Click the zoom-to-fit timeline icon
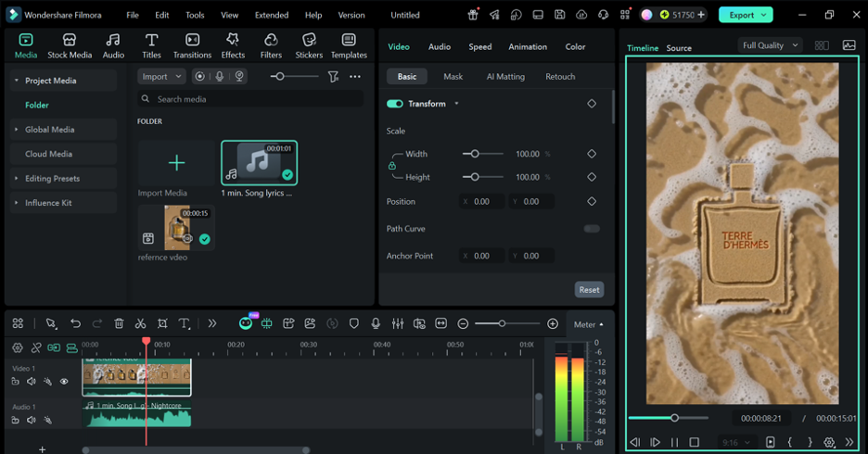This screenshot has width=868, height=454. tap(441, 323)
